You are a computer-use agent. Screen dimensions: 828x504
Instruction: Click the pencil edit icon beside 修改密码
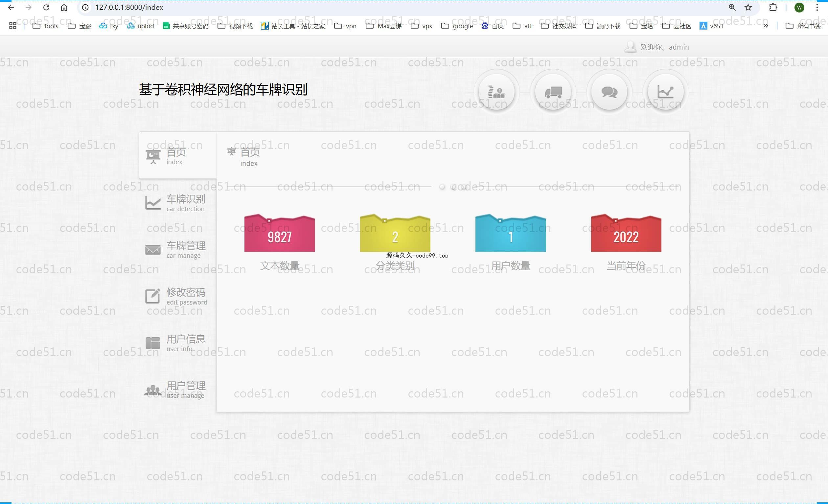click(x=152, y=296)
